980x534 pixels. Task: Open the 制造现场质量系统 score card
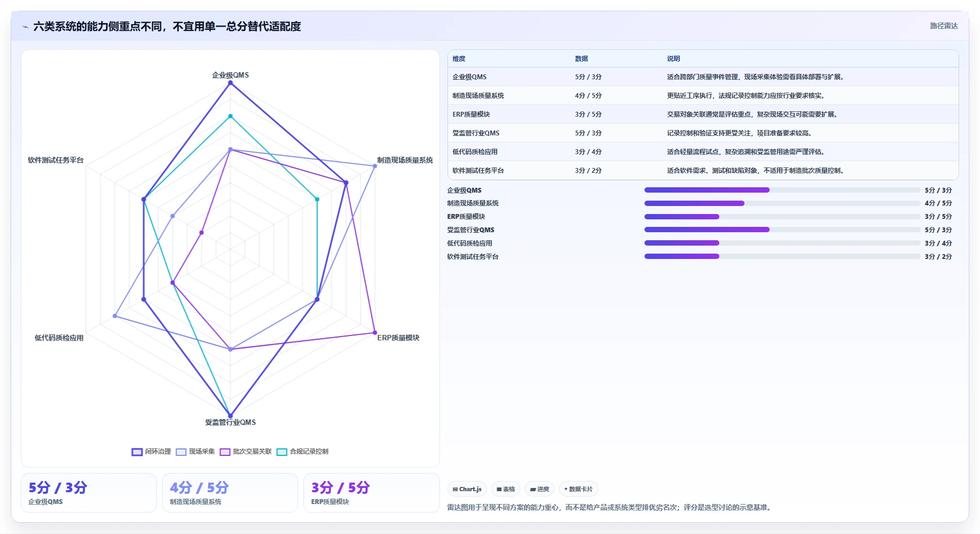tap(230, 493)
